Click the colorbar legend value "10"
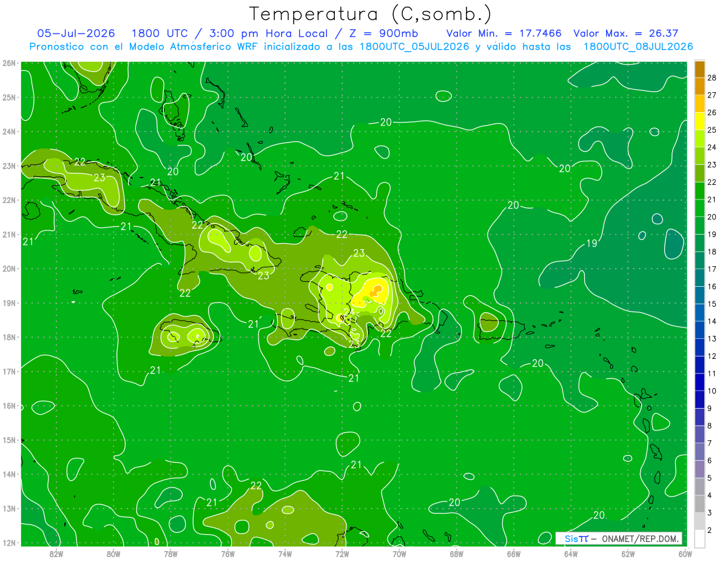 [x=712, y=391]
